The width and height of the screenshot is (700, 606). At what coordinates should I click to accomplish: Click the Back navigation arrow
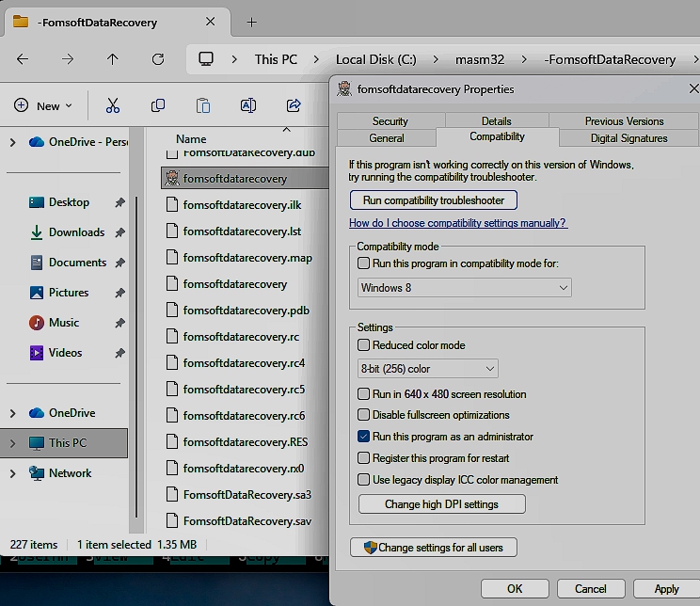(x=23, y=59)
